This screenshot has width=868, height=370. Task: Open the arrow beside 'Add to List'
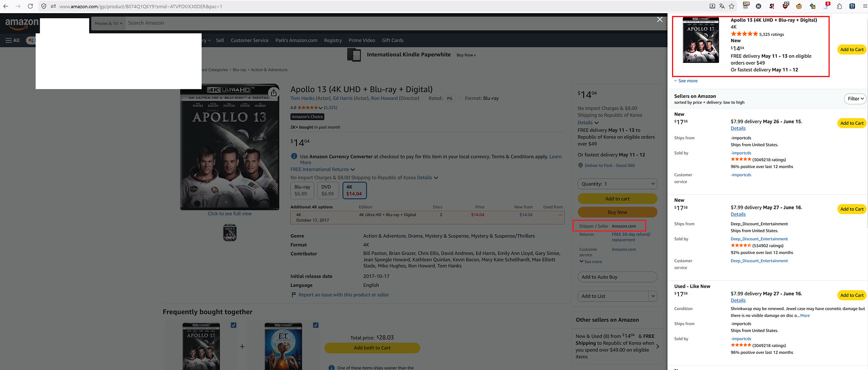pyautogui.click(x=653, y=296)
